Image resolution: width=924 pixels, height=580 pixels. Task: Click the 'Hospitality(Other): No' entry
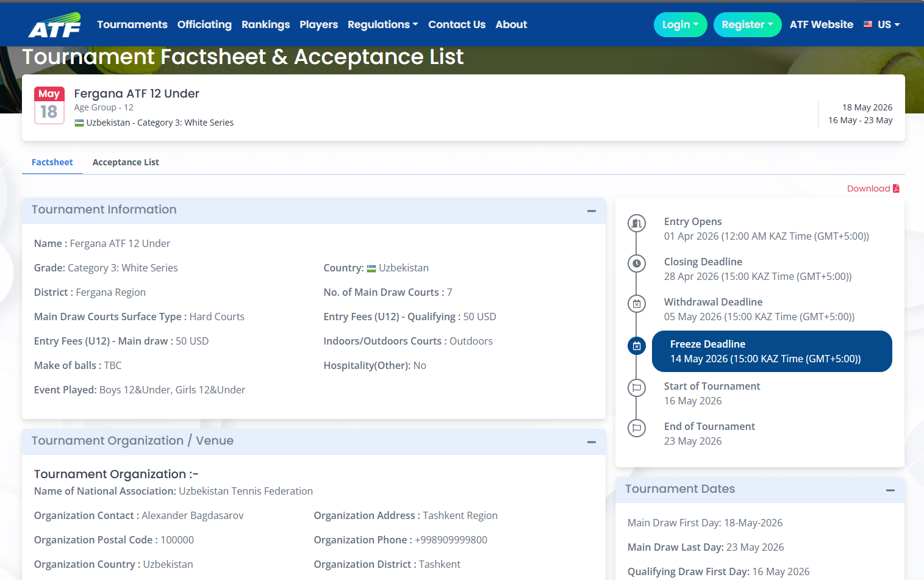coord(375,365)
